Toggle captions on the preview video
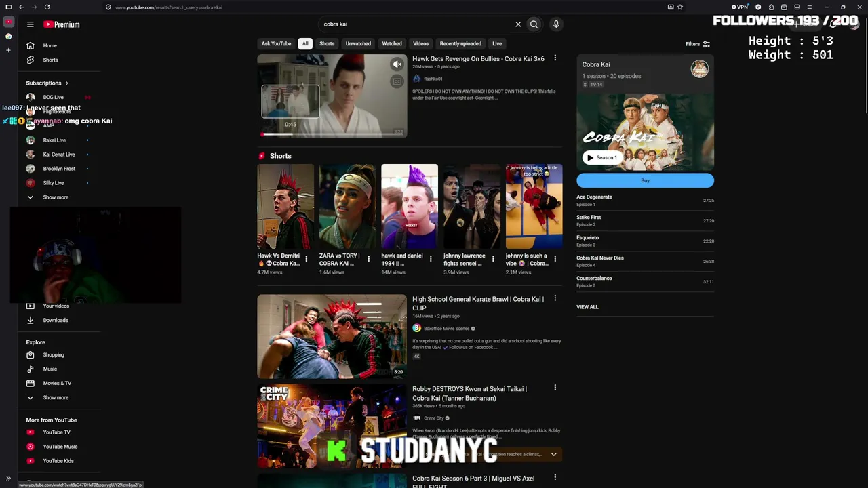Viewport: 868px width, 488px height. pyautogui.click(x=397, y=81)
